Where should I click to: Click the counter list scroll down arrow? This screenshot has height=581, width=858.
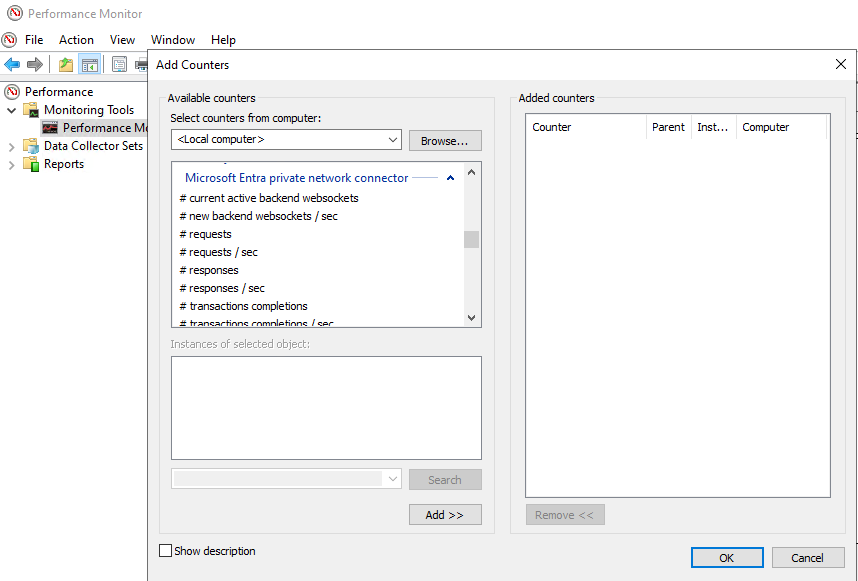(472, 317)
